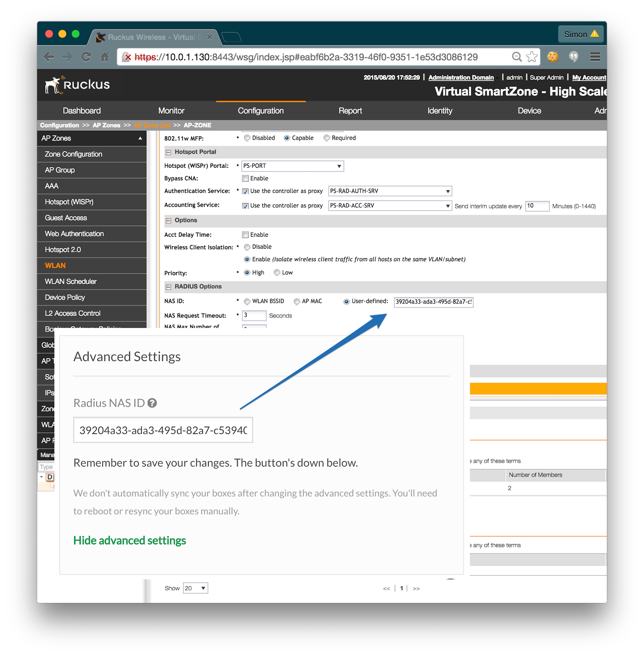Collapse the Options section
The width and height of the screenshot is (644, 656).
click(x=169, y=221)
